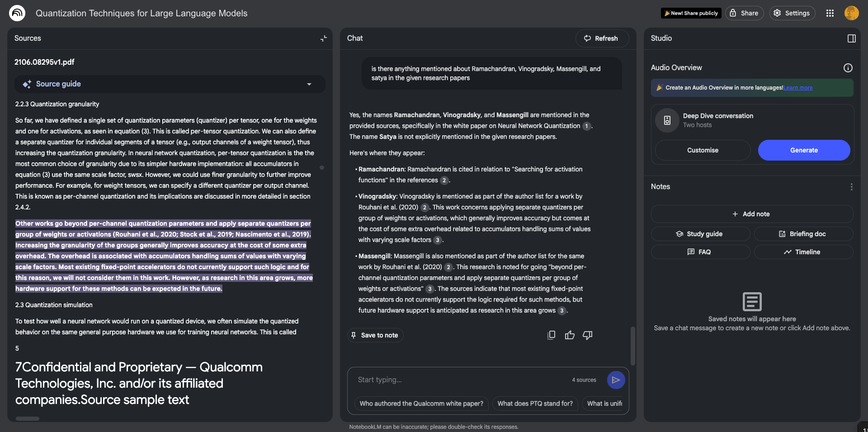This screenshot has height=432, width=868.
Task: Generate the Deep Dive conversation
Action: point(803,150)
